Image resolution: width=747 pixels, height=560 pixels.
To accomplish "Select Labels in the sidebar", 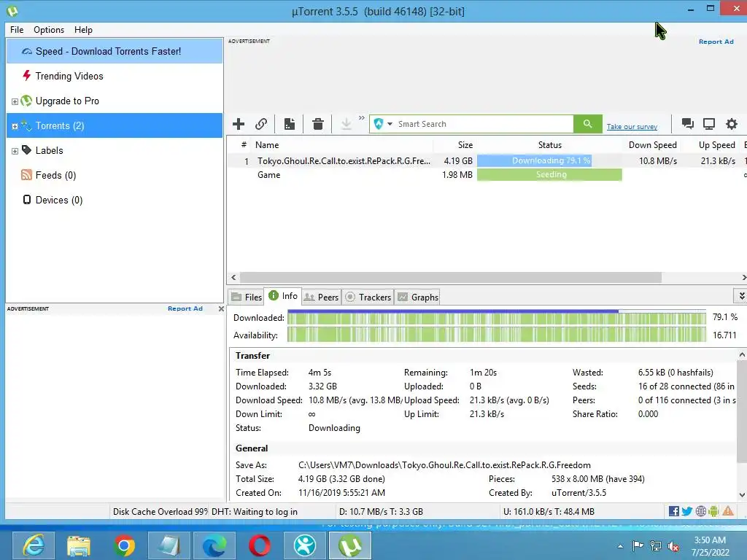I will tap(49, 150).
